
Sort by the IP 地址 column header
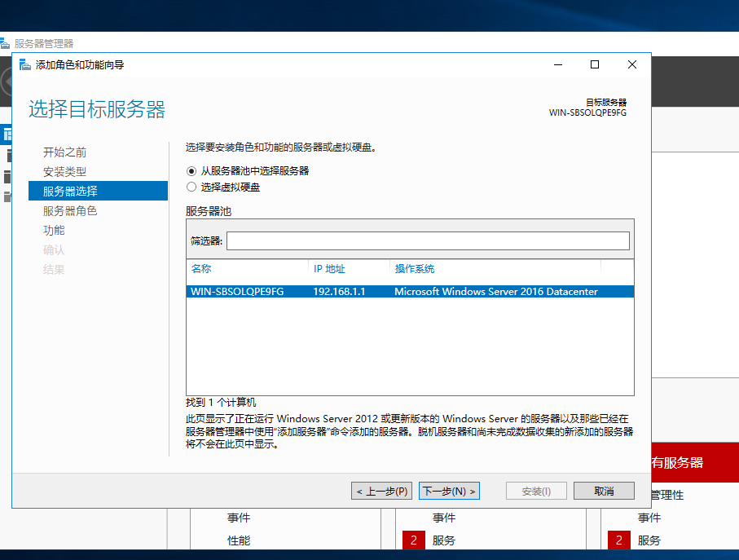(x=328, y=269)
